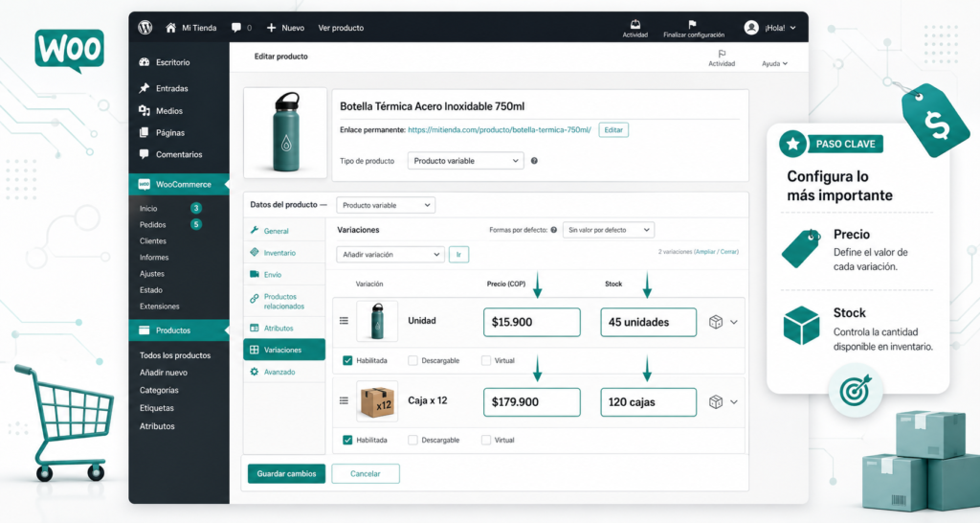This screenshot has height=523, width=980.
Task: Open Ajustes settings submenu
Action: (x=152, y=273)
